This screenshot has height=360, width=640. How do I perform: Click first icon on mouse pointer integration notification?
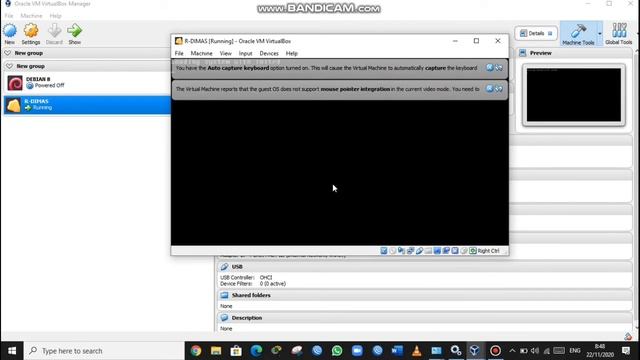coord(490,89)
